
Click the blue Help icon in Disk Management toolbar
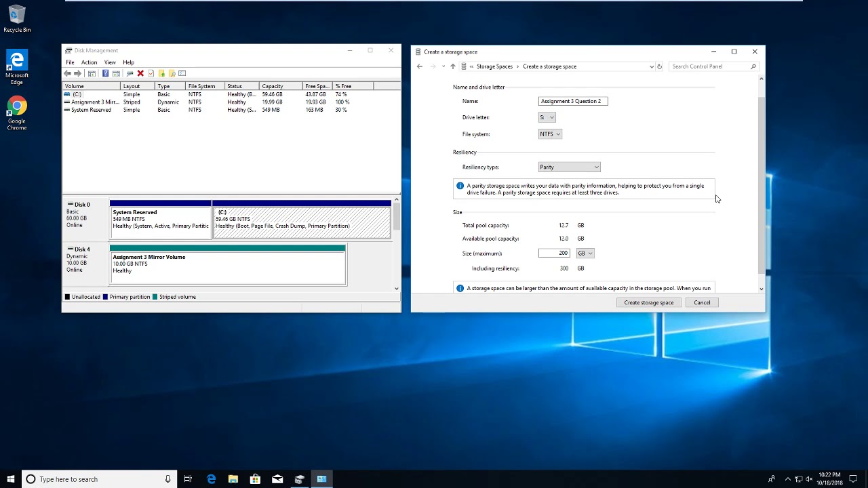click(x=105, y=73)
